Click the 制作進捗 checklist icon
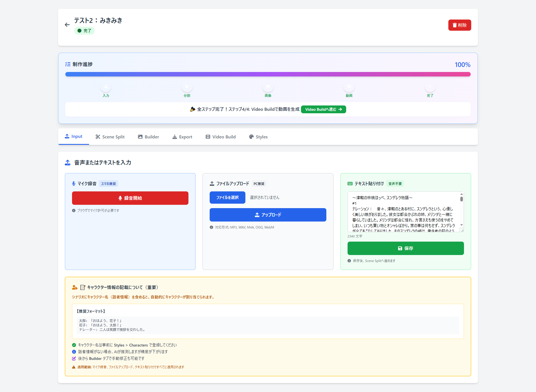Viewport: 536px width, 392px height. tap(68, 64)
